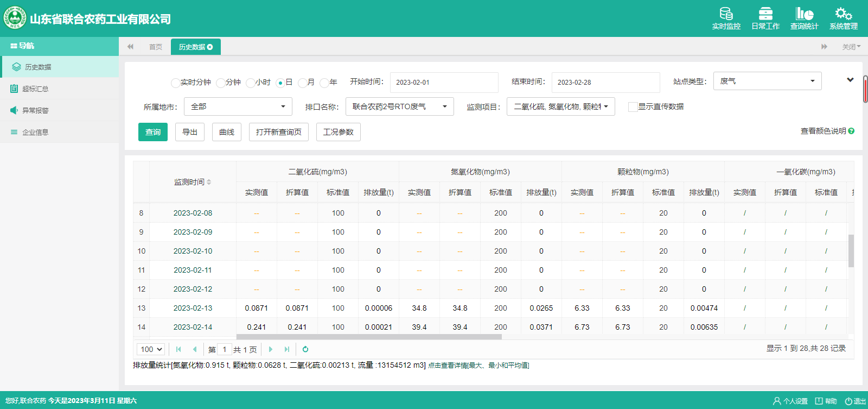The width and height of the screenshot is (868, 409).
Task: Select the 年 radio button
Action: 324,83
